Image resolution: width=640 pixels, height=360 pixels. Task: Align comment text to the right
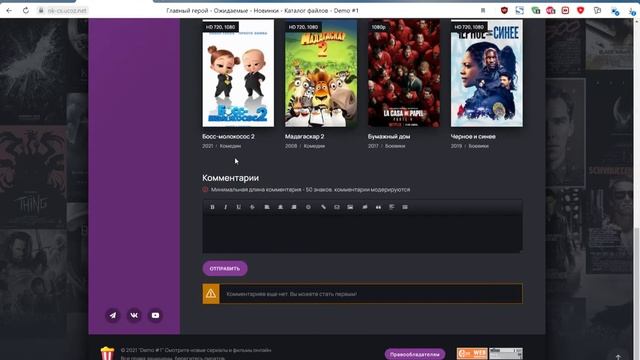pos(293,207)
